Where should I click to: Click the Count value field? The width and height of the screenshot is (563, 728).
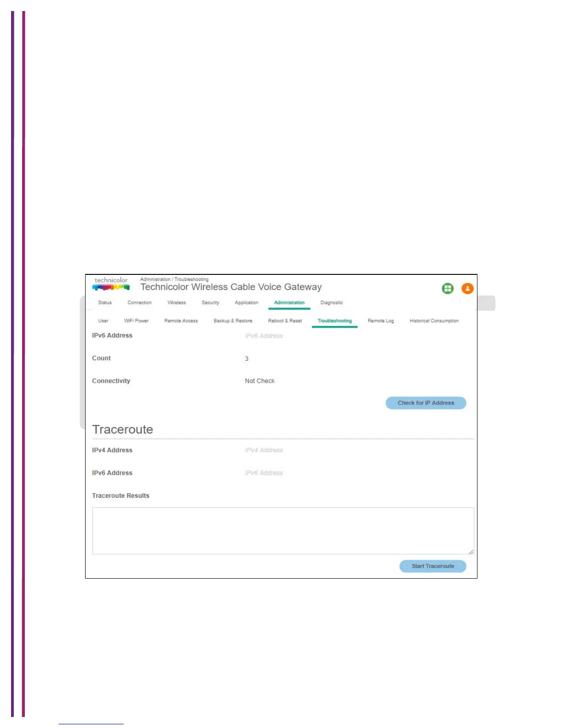click(247, 358)
